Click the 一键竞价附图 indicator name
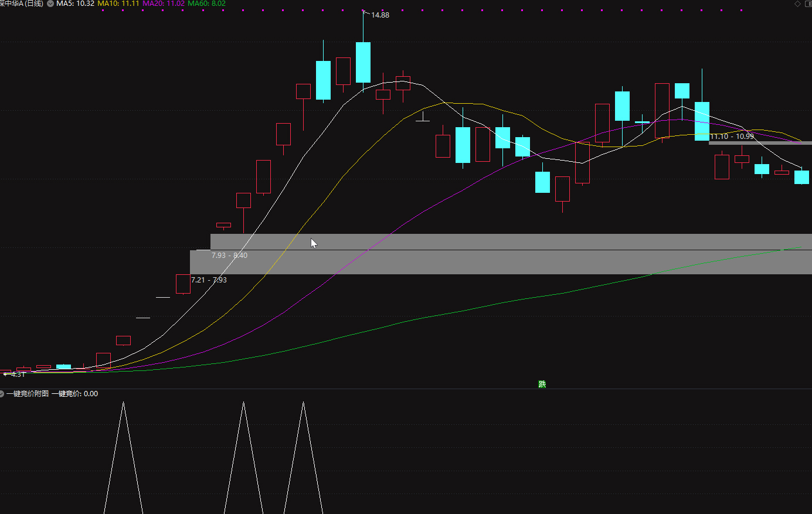Screen dimensions: 812x514 (28, 394)
